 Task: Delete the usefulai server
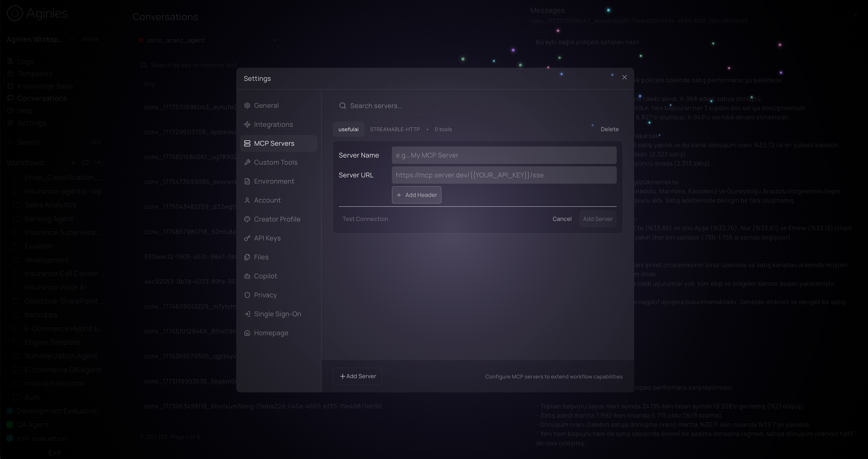tap(610, 129)
